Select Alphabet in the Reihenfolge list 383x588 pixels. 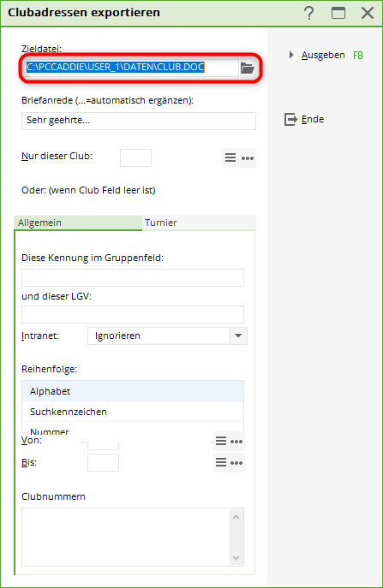pyautogui.click(x=133, y=391)
